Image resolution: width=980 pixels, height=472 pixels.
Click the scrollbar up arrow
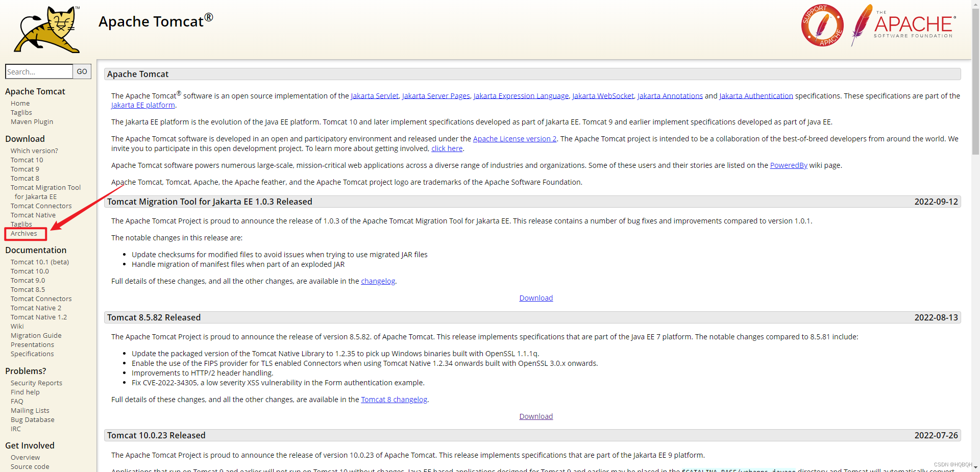(x=975, y=4)
